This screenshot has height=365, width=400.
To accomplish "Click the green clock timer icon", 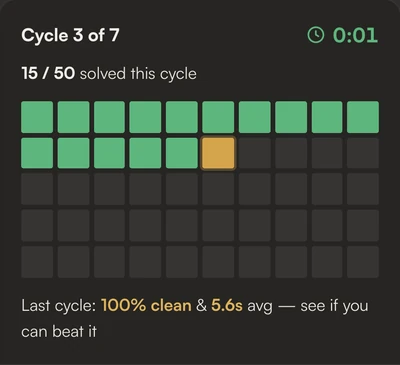I will (315, 35).
